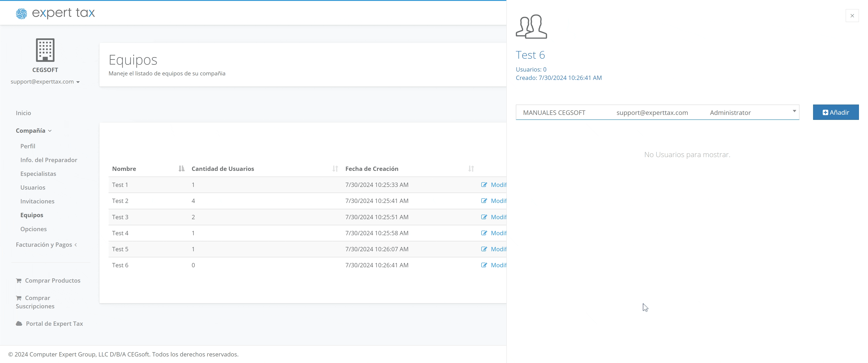Click Modificar link for Test 4
The height and width of the screenshot is (363, 868).
498,233
